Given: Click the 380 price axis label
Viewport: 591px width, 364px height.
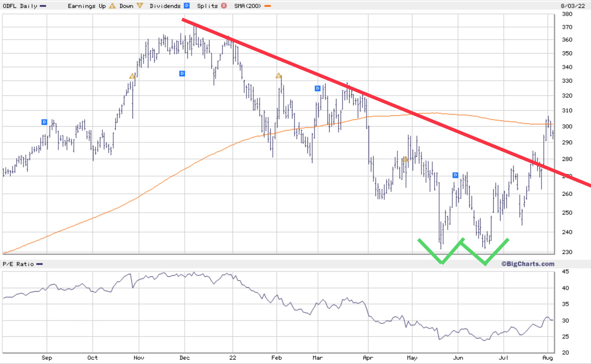Looking at the screenshot, I should tap(567, 14).
